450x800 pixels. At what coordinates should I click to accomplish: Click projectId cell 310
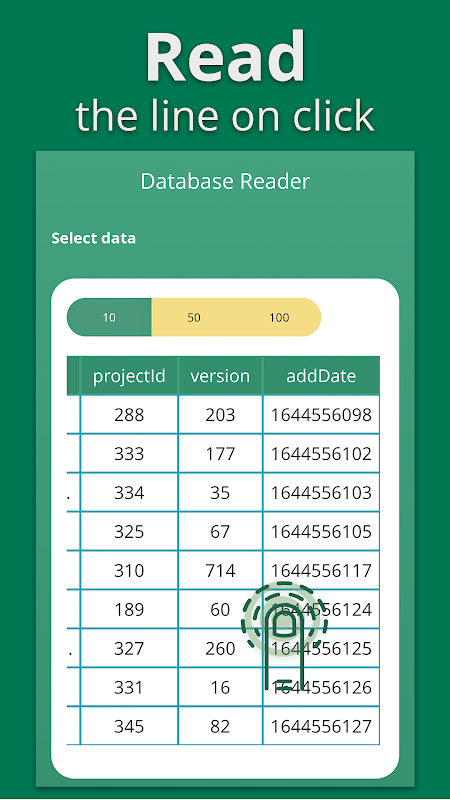pyautogui.click(x=129, y=570)
